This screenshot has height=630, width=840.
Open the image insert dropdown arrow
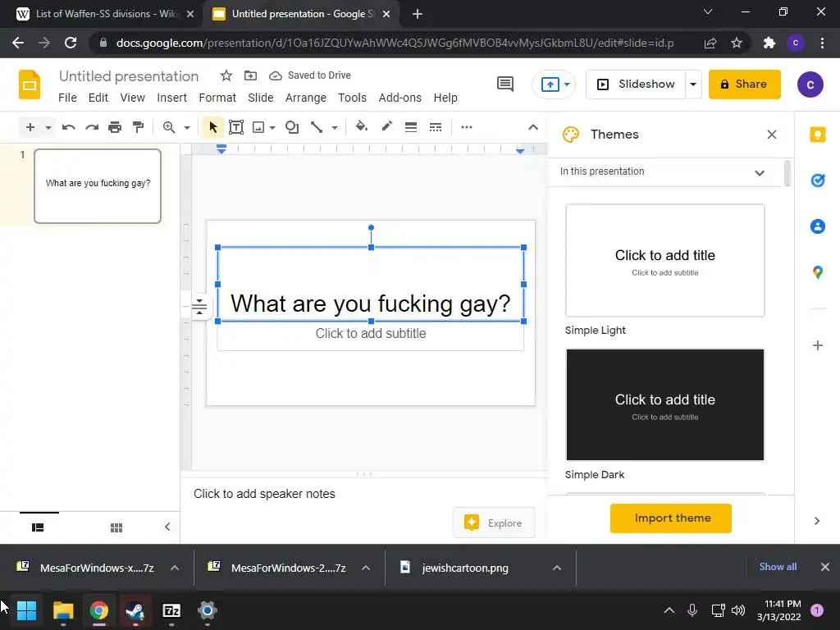[x=272, y=127]
